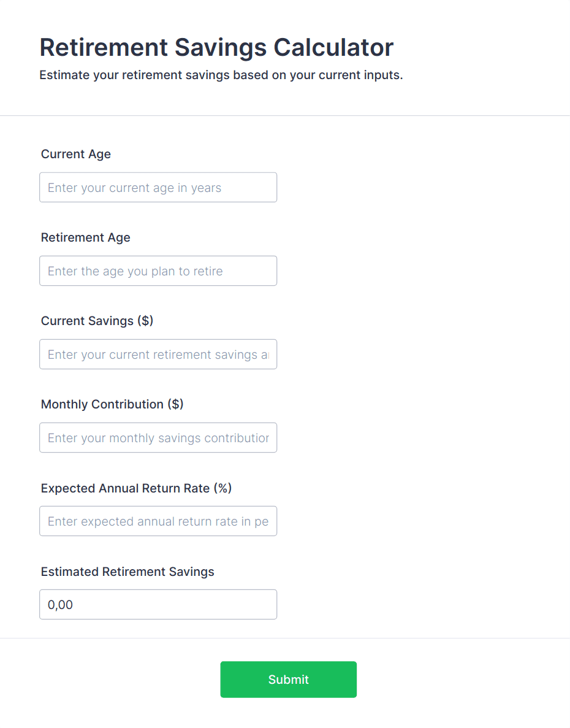
Task: Click the 'Enter your current age in years' placeholder
Action: pos(134,188)
